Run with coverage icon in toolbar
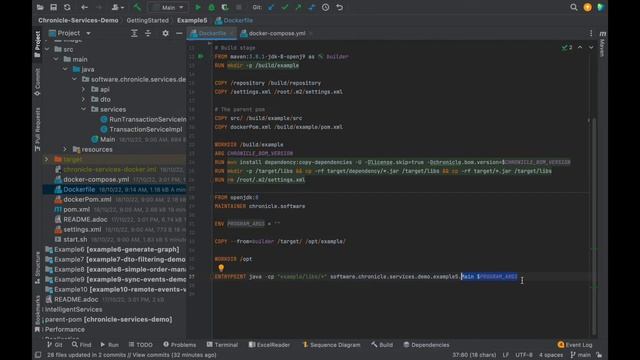Viewport: 640px width, 360px height. 225,7
